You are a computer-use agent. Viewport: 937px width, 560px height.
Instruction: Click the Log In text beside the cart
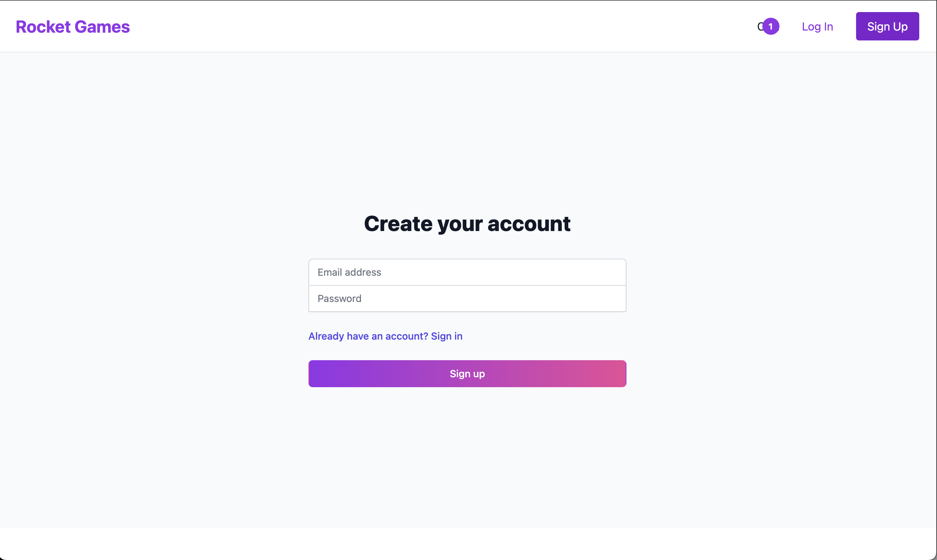(x=817, y=26)
